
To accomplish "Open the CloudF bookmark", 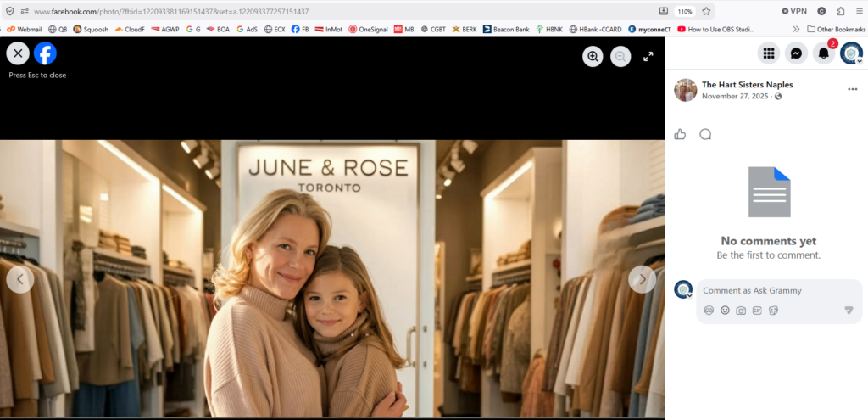I will [130, 30].
